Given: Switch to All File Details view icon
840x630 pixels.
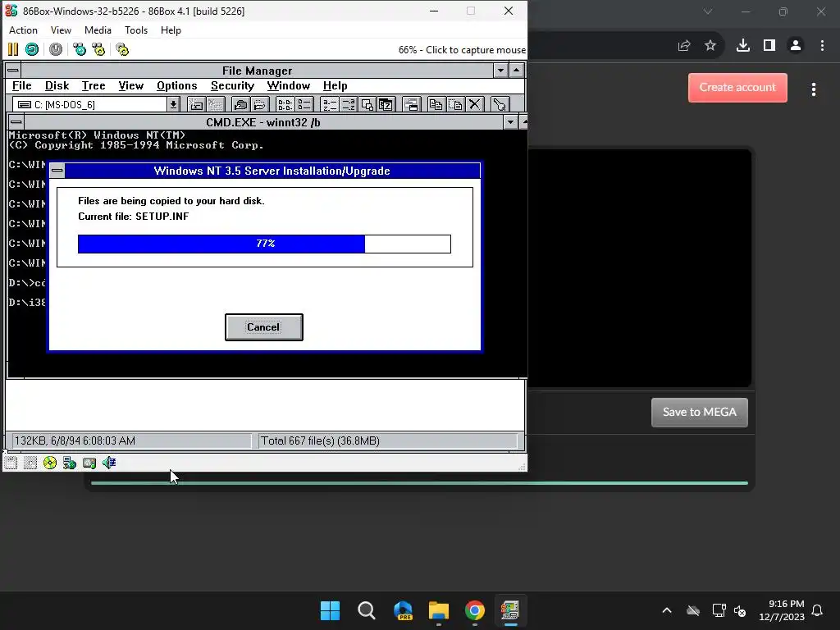Looking at the screenshot, I should pos(304,104).
